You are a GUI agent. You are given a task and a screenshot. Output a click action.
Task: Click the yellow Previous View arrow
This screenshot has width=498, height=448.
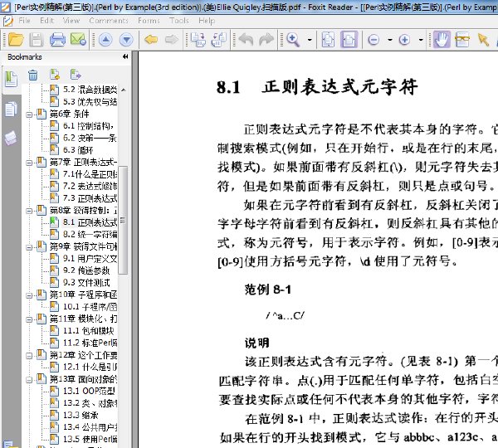click(151, 40)
